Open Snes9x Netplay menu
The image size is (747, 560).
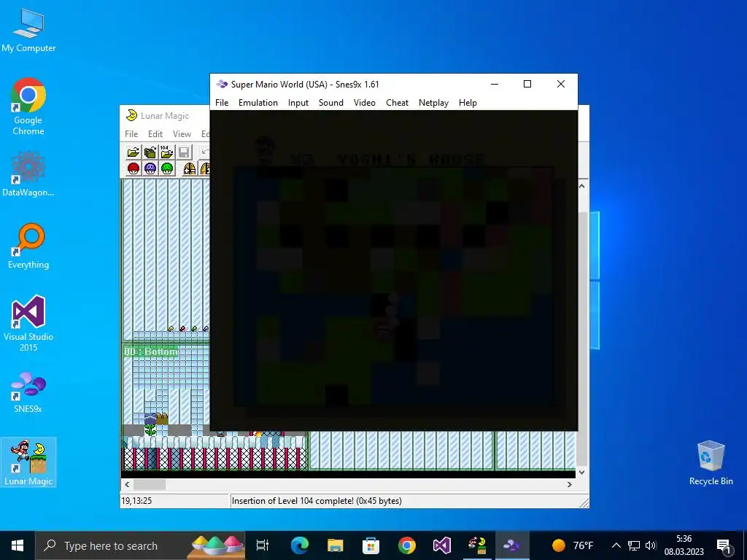coord(433,103)
